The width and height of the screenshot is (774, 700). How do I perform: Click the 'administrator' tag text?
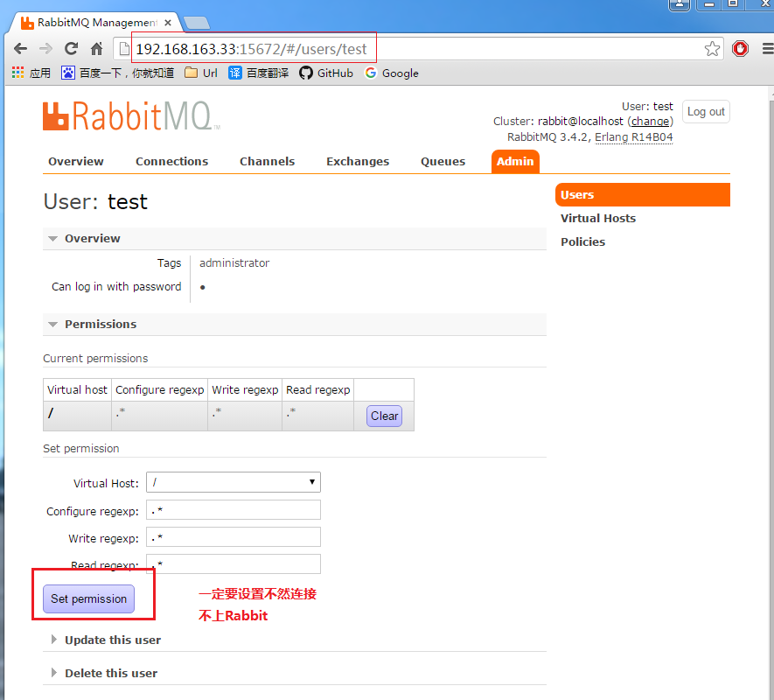[234, 263]
